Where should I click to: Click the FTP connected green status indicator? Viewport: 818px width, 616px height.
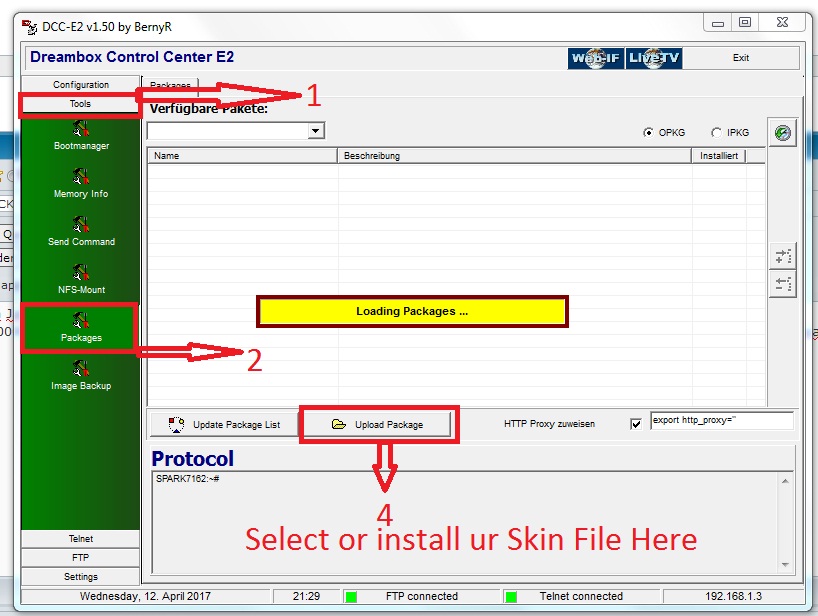pyautogui.click(x=351, y=597)
